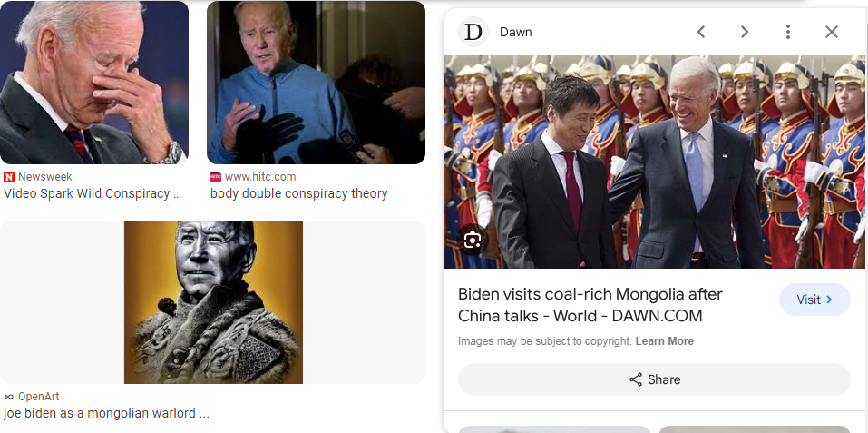Go to previous image with left chevron
The width and height of the screenshot is (868, 433).
click(701, 32)
